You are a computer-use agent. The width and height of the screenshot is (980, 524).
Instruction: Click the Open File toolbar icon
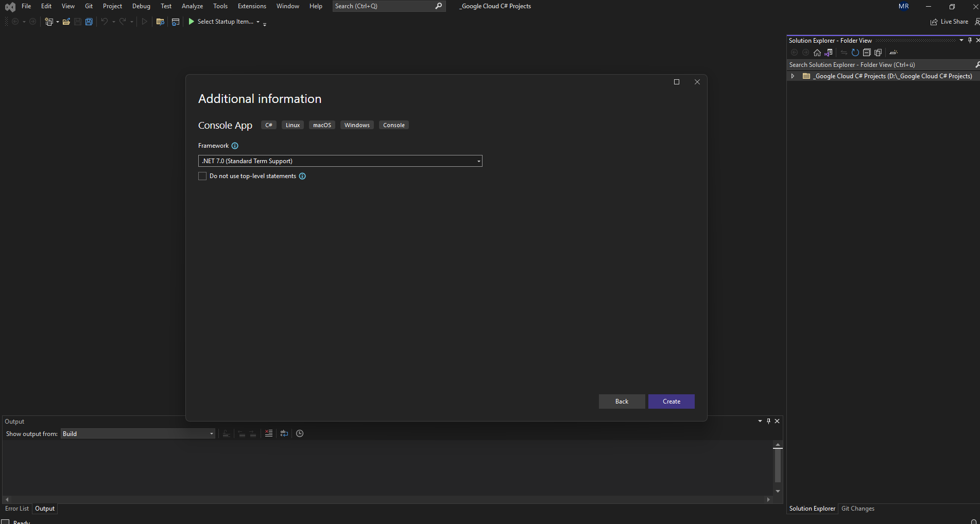point(66,22)
